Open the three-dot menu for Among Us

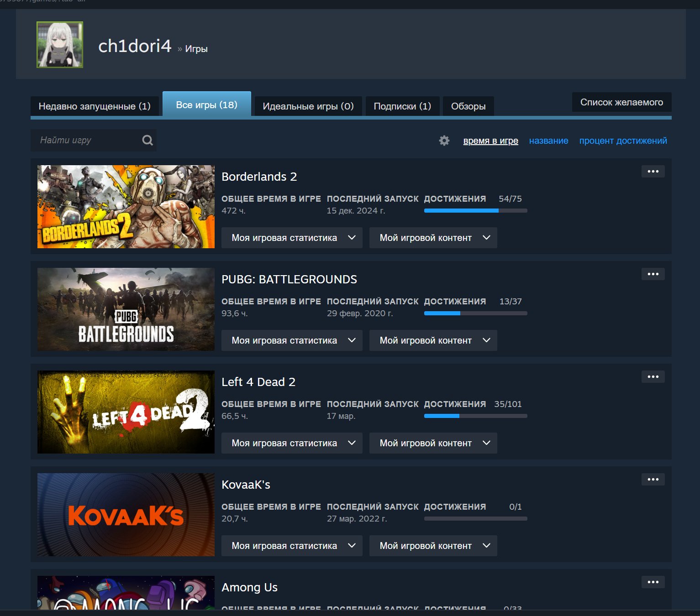653,582
